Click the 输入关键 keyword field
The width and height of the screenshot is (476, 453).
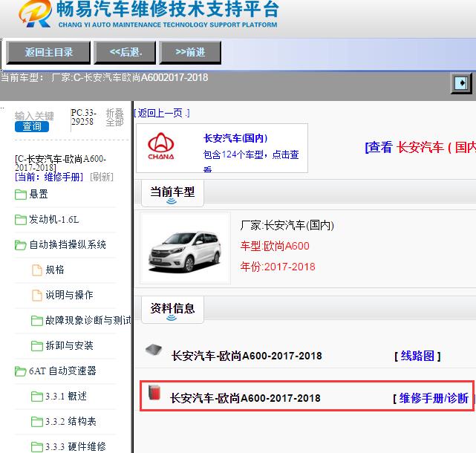click(34, 116)
